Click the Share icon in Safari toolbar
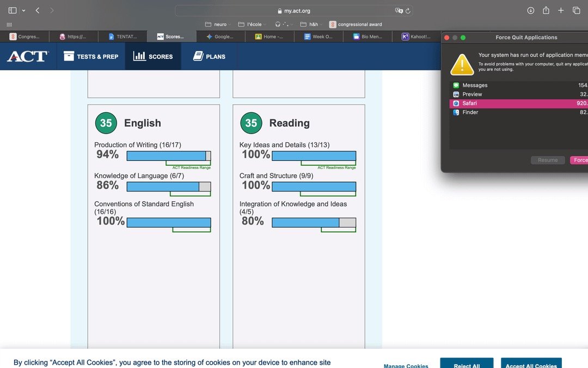This screenshot has width=588, height=368. pyautogui.click(x=546, y=10)
